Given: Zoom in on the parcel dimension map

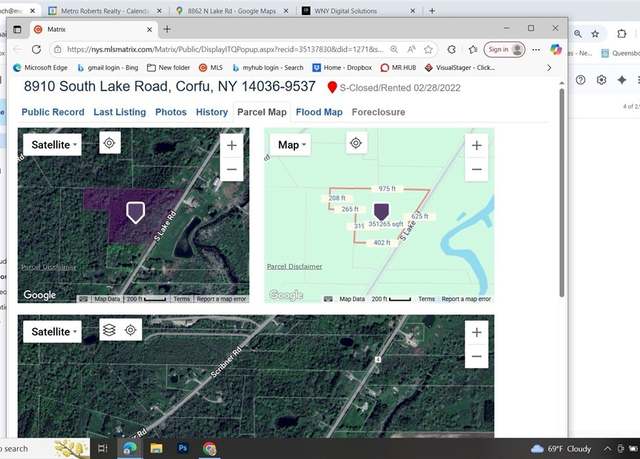Looking at the screenshot, I should (x=477, y=145).
